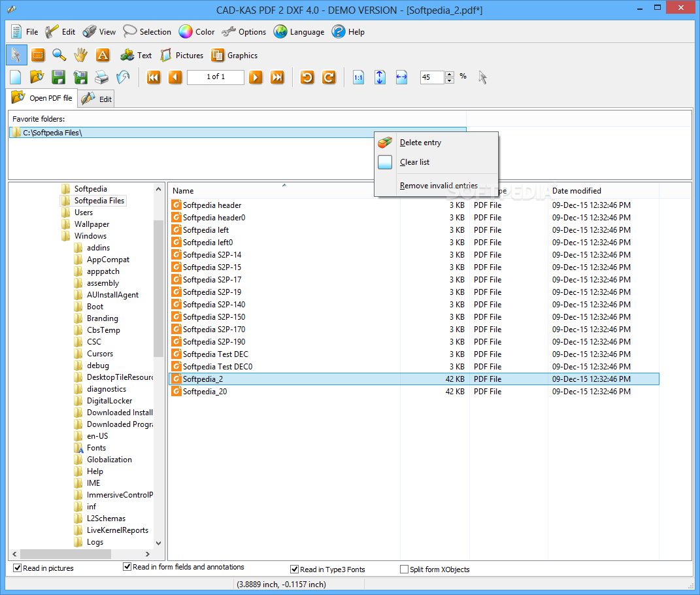Open the Color menu
Viewport: 700px width, 595px height.
point(197,32)
